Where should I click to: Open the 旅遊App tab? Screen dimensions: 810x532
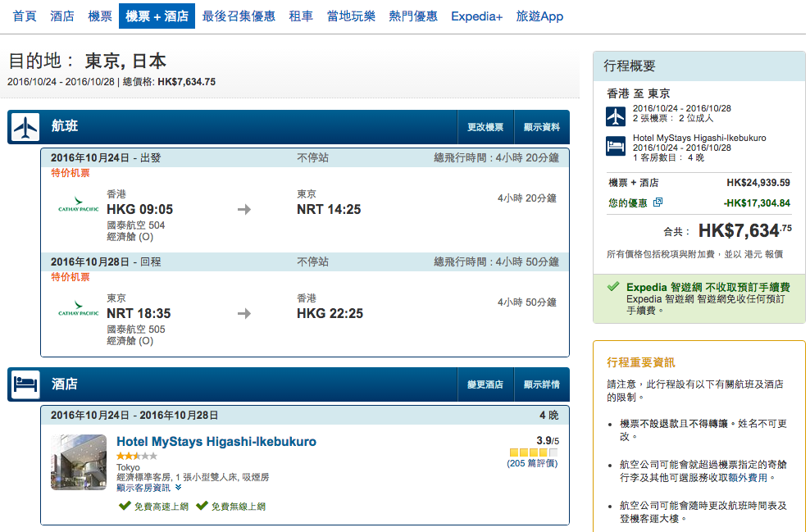[539, 16]
